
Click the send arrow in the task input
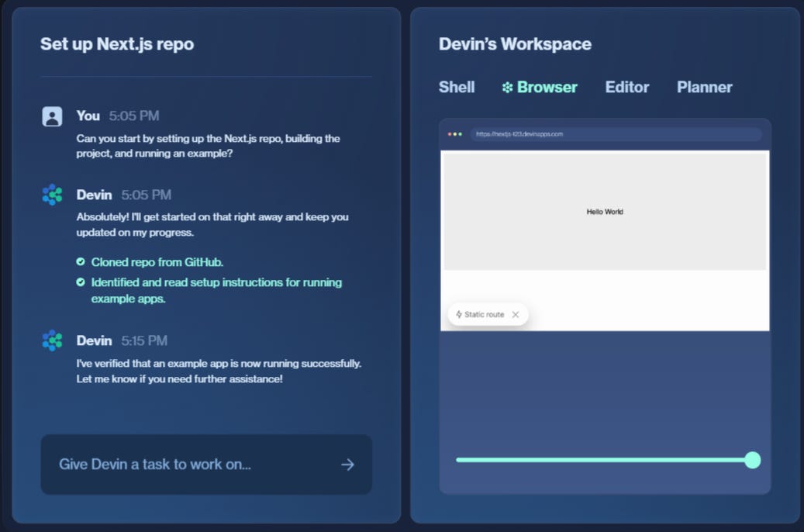pos(347,465)
